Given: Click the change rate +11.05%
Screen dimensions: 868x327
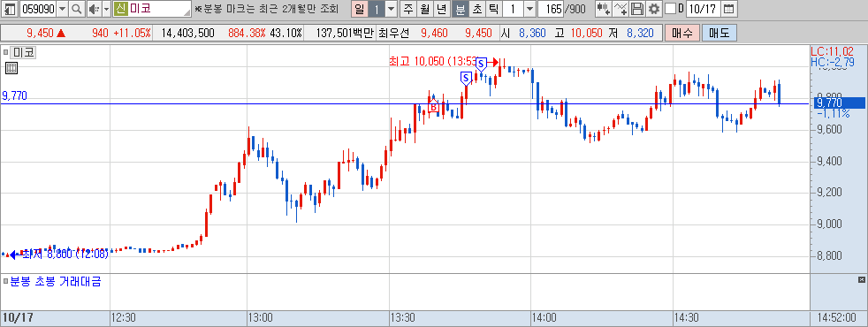Looking at the screenshot, I should (x=132, y=34).
